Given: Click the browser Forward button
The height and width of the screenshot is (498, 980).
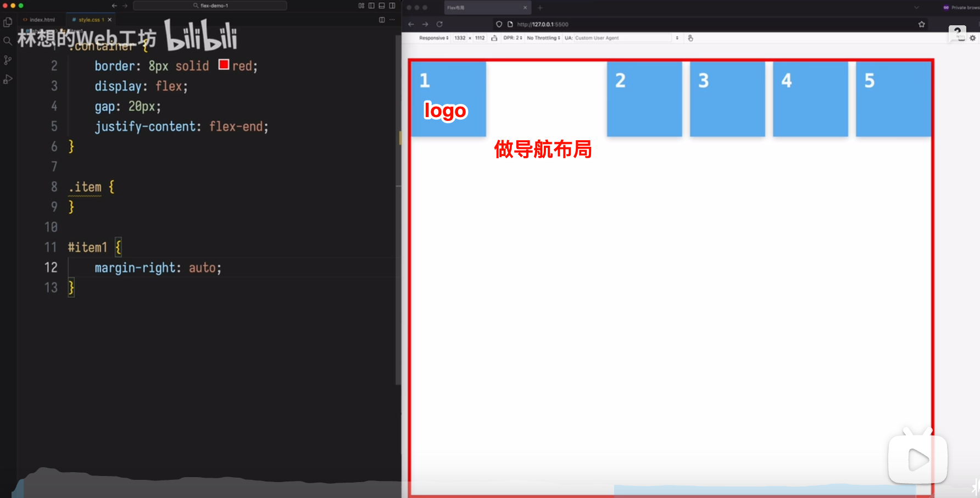Looking at the screenshot, I should click(425, 24).
